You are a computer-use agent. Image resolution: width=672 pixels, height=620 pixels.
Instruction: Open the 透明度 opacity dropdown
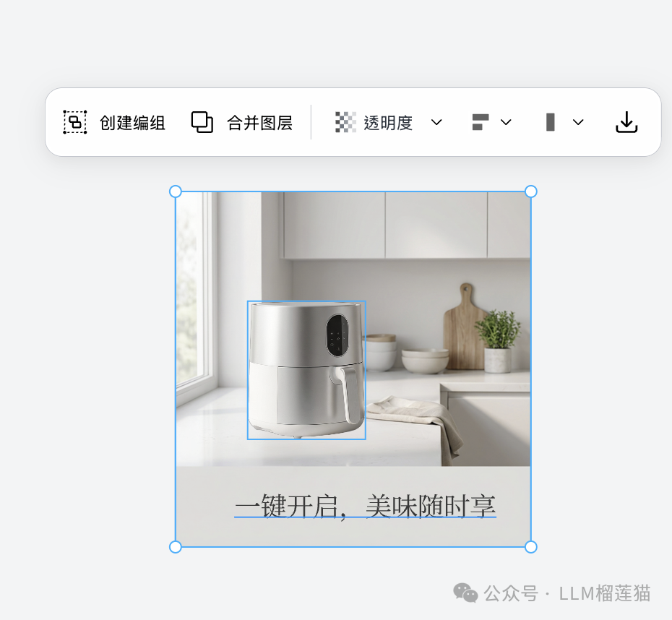(436, 122)
